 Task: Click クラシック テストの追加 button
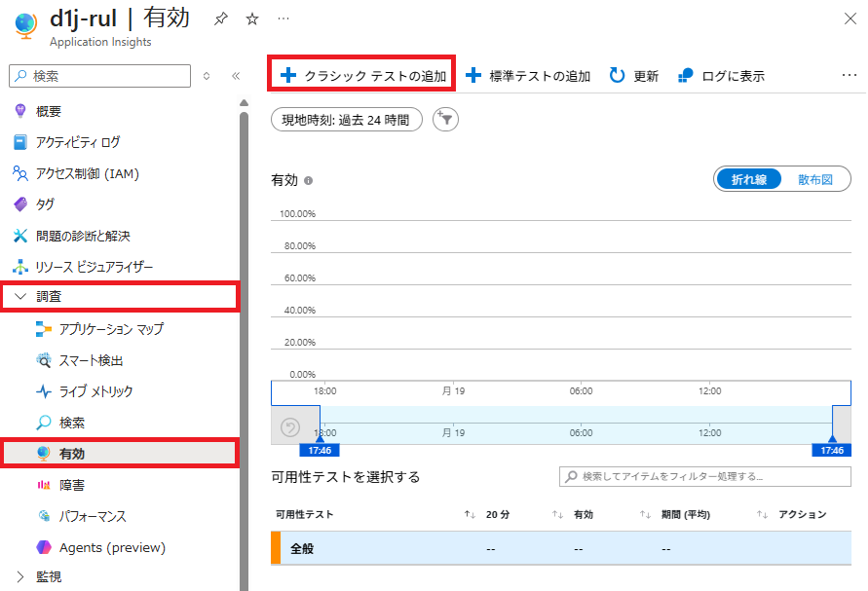click(362, 76)
